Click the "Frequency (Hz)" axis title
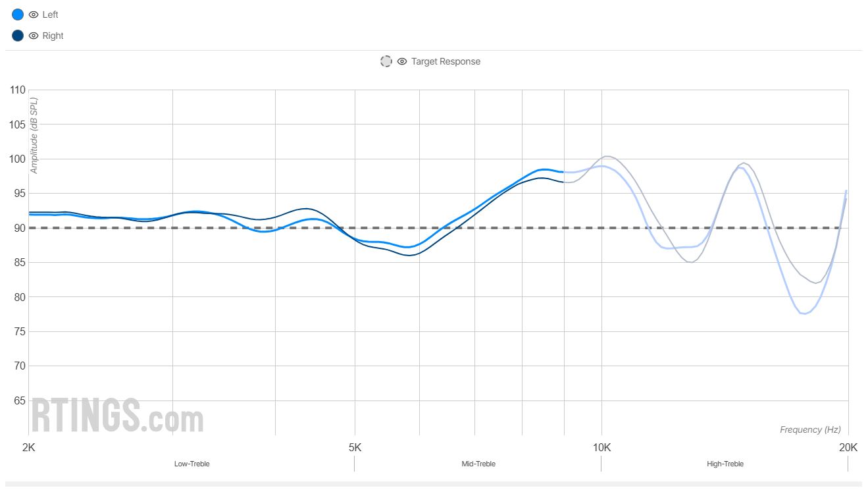This screenshot has height=494, width=868. tap(810, 429)
